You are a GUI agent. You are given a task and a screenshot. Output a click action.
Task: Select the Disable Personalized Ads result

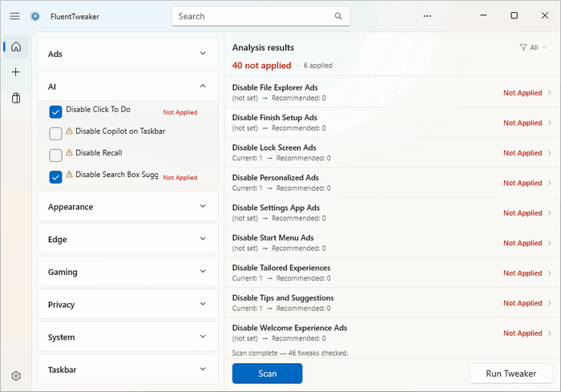(392, 183)
